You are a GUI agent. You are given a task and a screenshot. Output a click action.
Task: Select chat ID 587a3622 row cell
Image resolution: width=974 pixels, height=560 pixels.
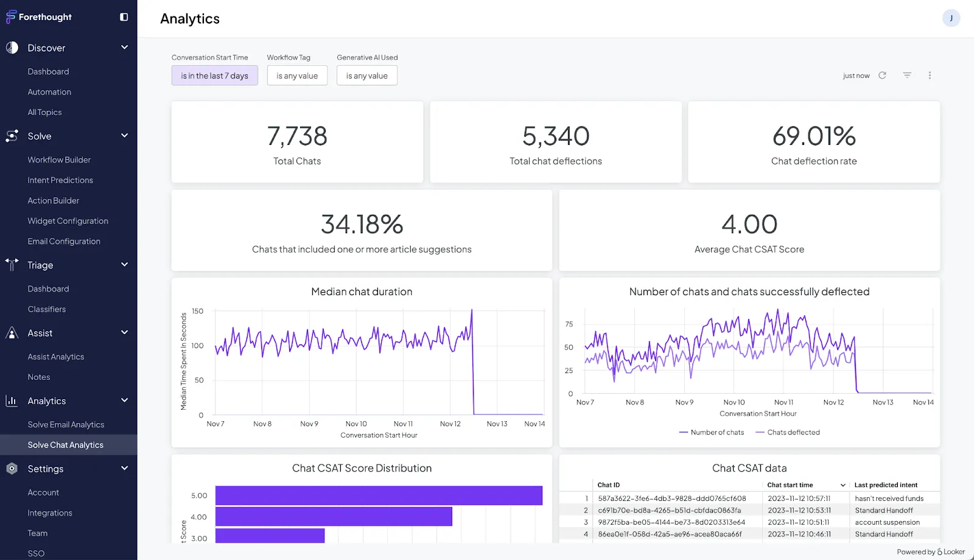[671, 499]
